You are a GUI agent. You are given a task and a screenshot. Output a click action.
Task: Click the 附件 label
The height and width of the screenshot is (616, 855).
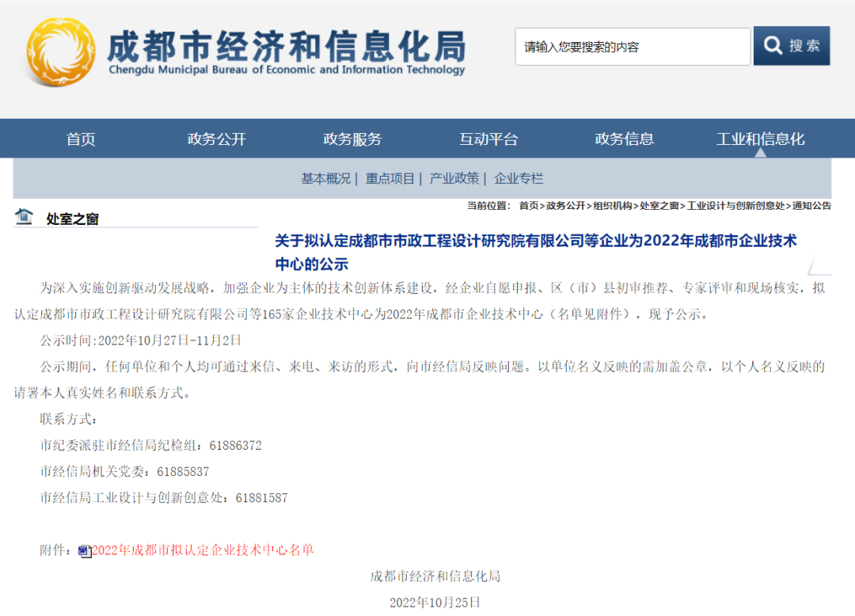pyautogui.click(x=55, y=550)
